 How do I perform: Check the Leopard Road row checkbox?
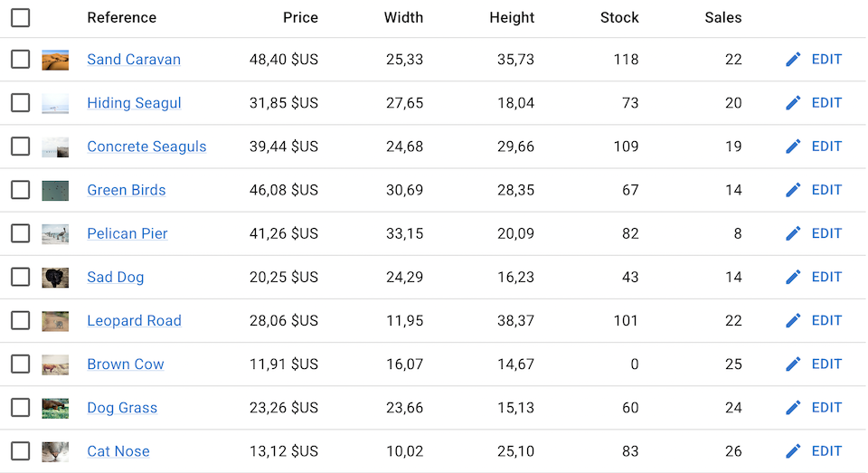tap(21, 320)
